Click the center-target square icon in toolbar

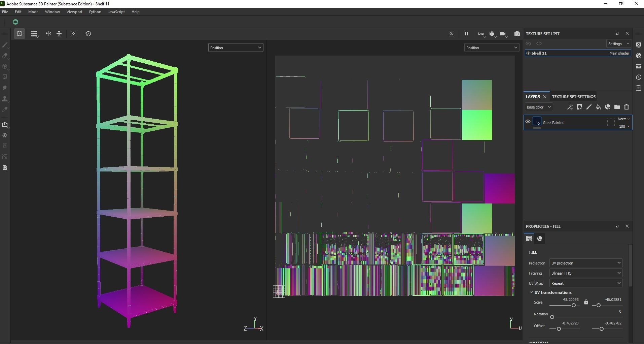pos(73,34)
